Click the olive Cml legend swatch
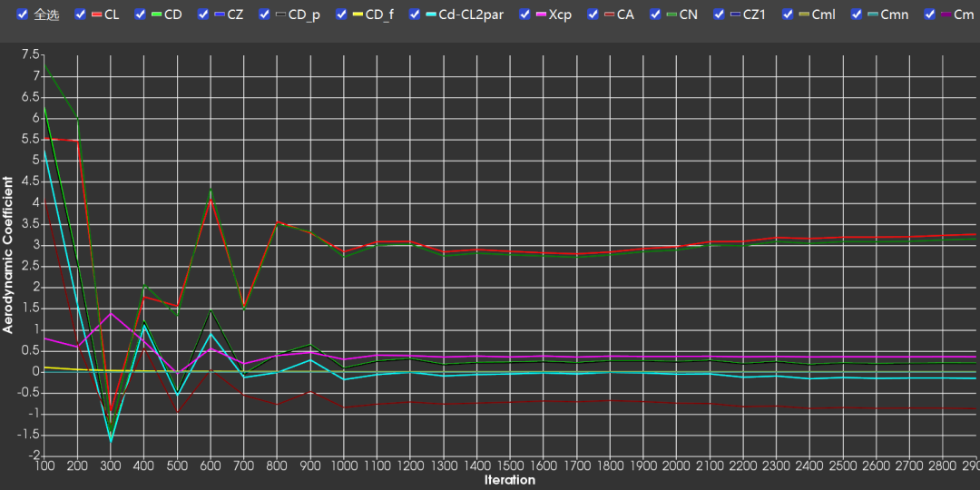This screenshot has width=980, height=490. 805,15
